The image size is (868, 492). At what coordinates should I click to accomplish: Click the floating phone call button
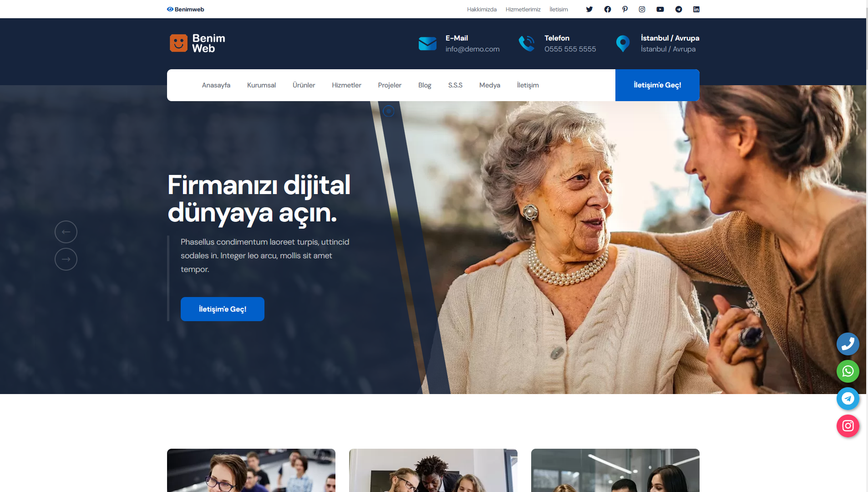848,344
